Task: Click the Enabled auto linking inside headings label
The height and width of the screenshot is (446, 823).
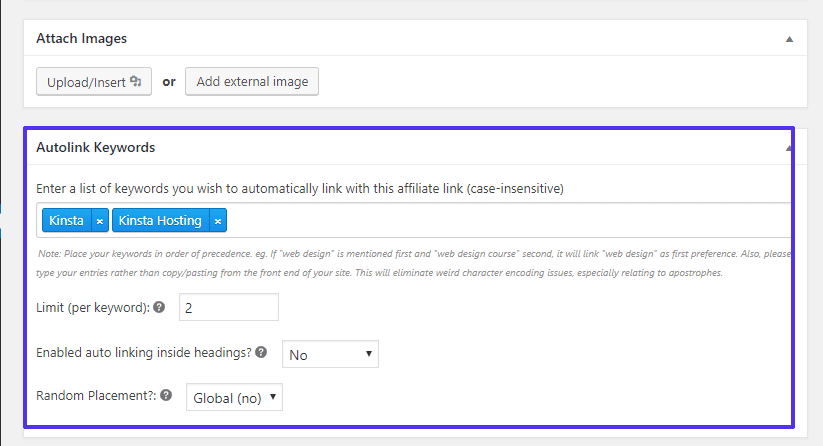Action: (143, 353)
